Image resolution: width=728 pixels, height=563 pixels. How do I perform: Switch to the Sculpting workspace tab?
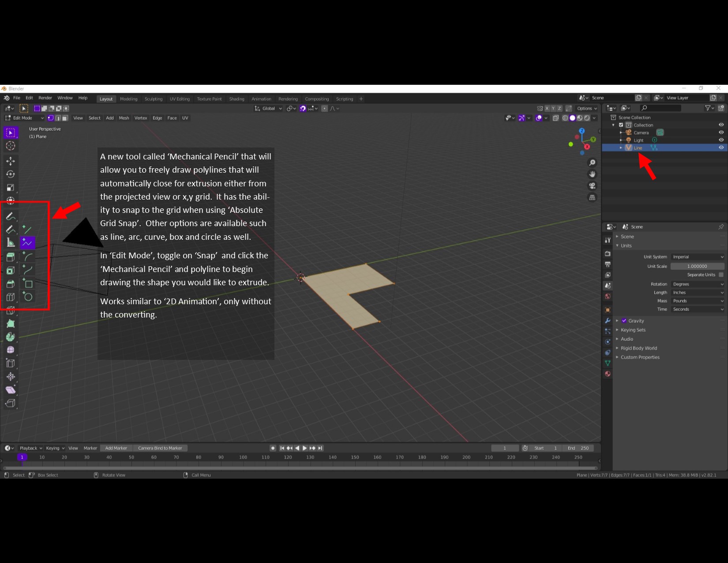click(x=154, y=99)
